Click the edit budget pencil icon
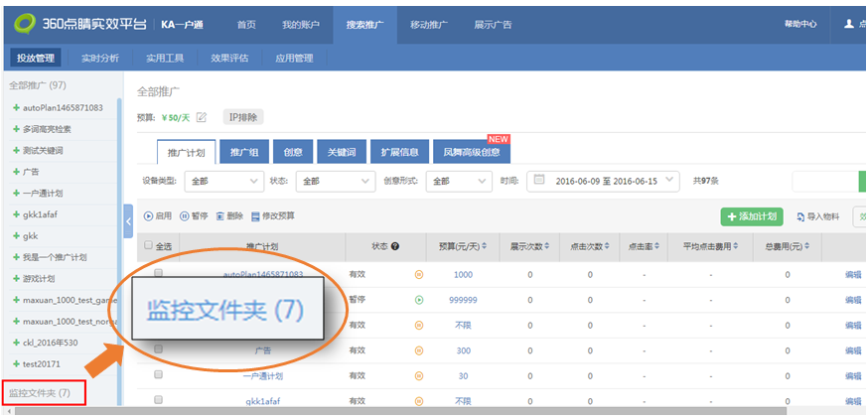Image resolution: width=868 pixels, height=419 pixels. tap(202, 118)
